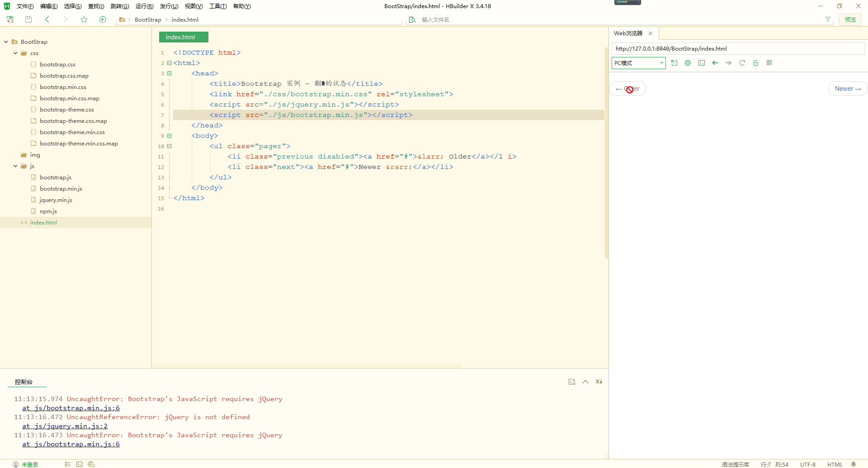Collapse the console with up chevron

coord(585,382)
